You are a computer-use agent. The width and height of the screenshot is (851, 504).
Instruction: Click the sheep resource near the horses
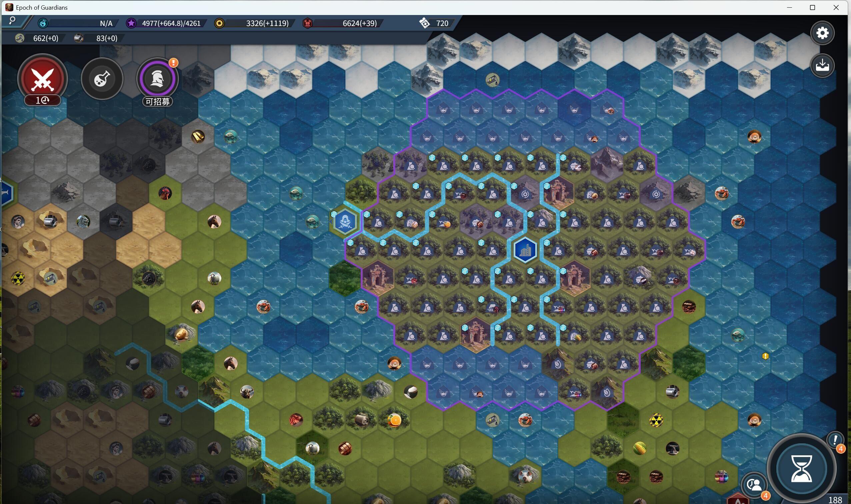[x=214, y=278]
